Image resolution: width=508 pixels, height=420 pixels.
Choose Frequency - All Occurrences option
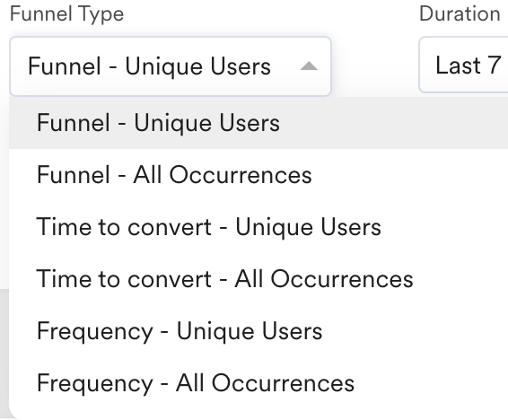[258, 383]
